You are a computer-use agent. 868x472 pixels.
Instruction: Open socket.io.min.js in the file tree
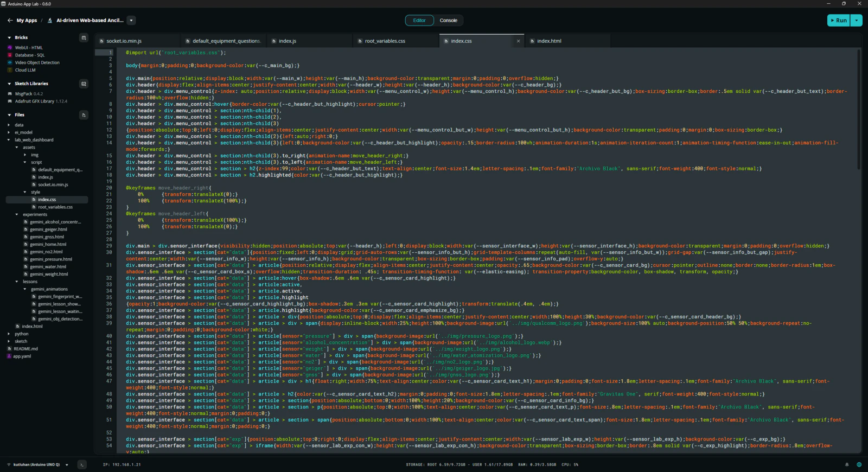click(x=53, y=184)
